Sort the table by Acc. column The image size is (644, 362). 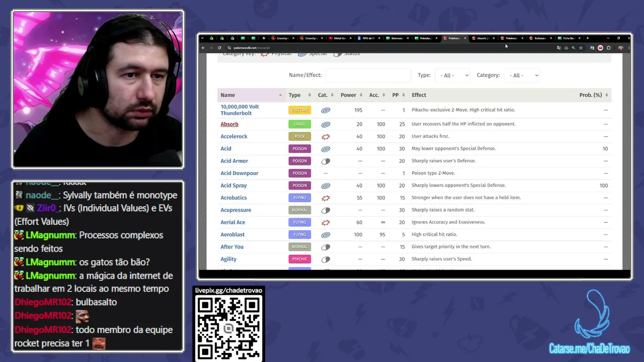coord(377,95)
